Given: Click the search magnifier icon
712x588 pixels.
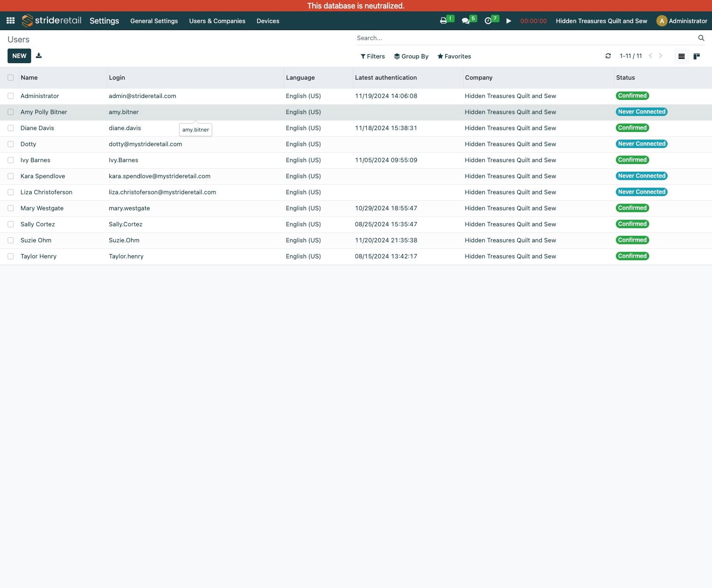Looking at the screenshot, I should click(x=701, y=38).
